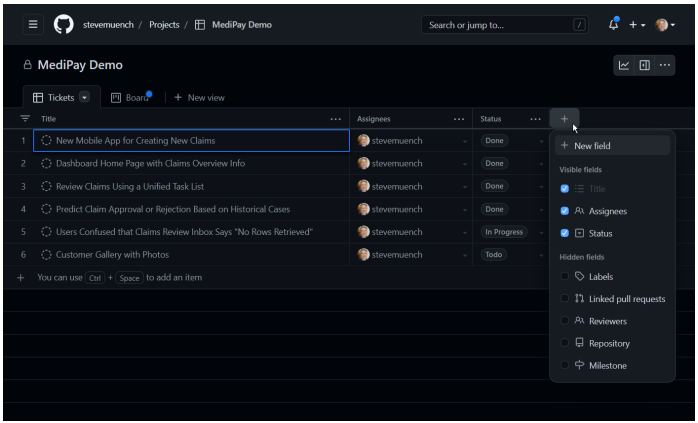The width and height of the screenshot is (698, 423).
Task: Select New field menu entry
Action: click(612, 146)
